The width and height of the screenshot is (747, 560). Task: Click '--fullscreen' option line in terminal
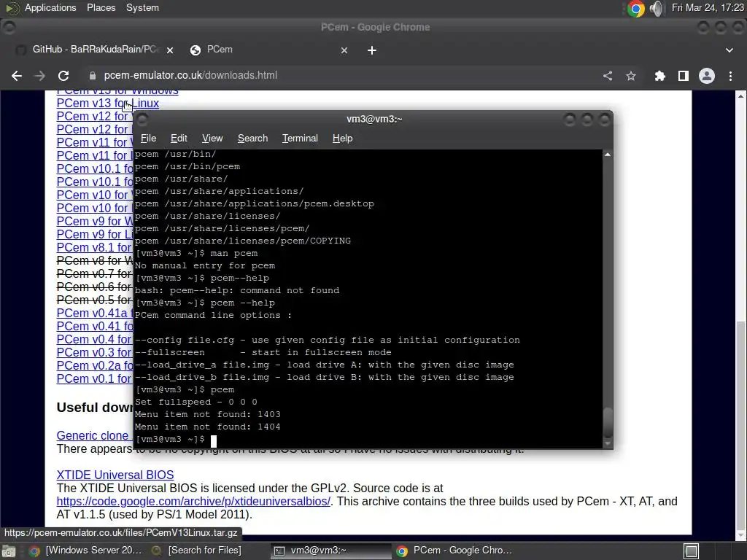click(x=263, y=353)
